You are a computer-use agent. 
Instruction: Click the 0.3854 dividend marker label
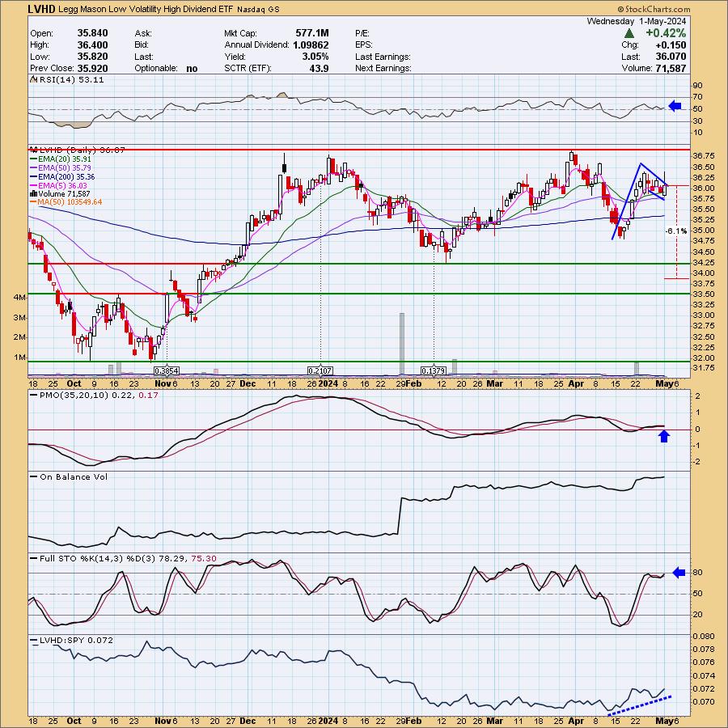pos(167,371)
